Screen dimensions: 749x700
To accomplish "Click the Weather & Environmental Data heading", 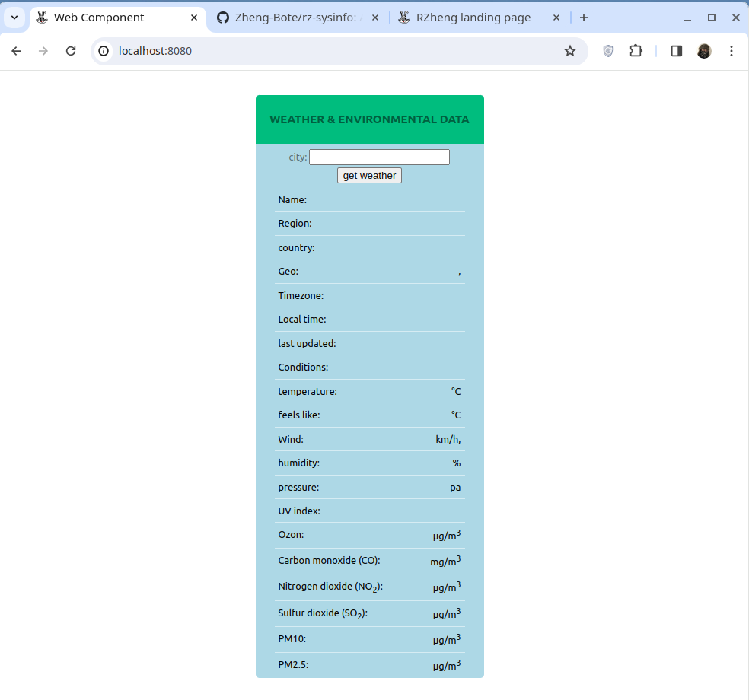I will pos(369,120).
